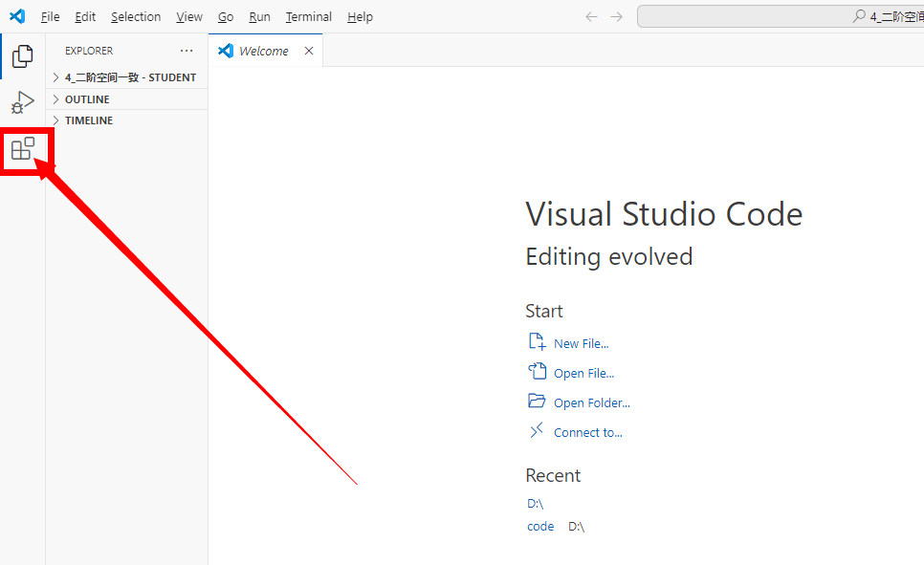Expand the STUDENT workspace folder section
The width and height of the screenshot is (924, 565).
(x=126, y=77)
